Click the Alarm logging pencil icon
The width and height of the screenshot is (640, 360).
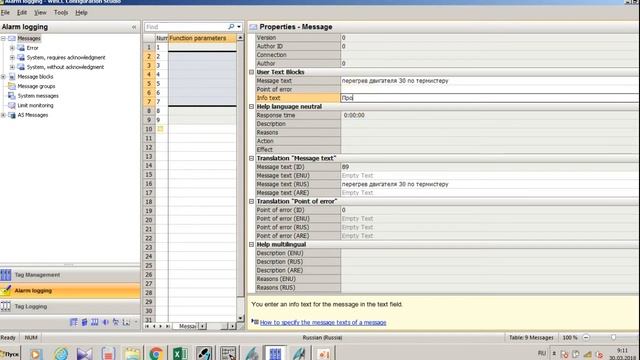(6, 291)
